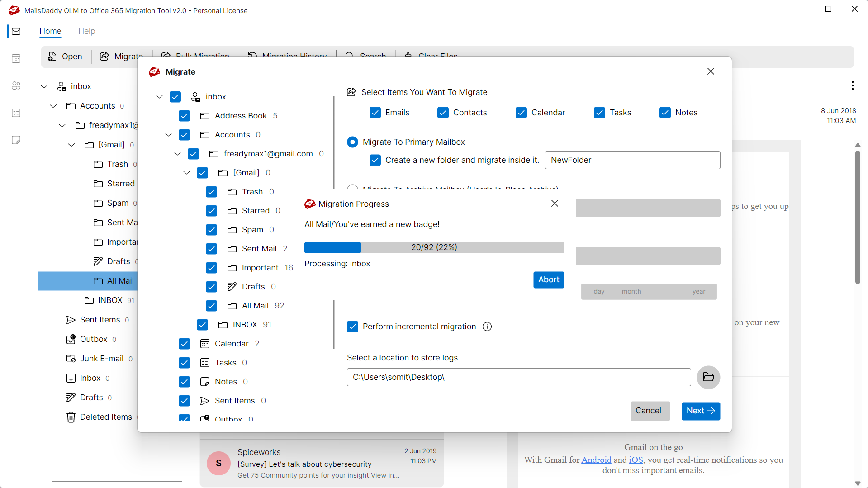
Task: Click the Next button
Action: (701, 411)
